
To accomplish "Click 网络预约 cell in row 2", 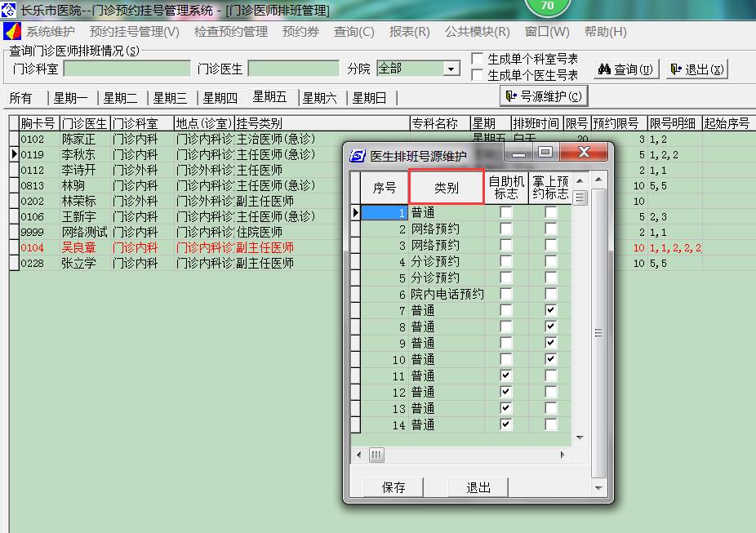I will [447, 229].
